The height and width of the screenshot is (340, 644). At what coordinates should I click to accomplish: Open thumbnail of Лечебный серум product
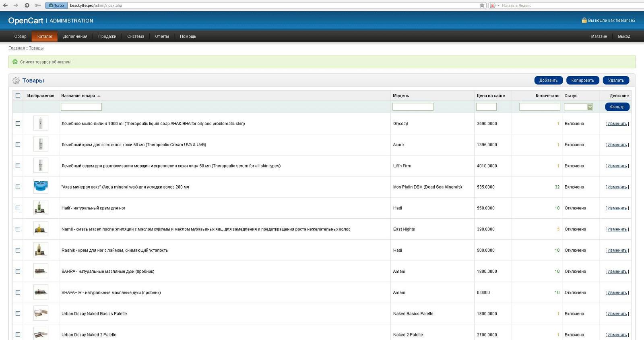(x=41, y=166)
